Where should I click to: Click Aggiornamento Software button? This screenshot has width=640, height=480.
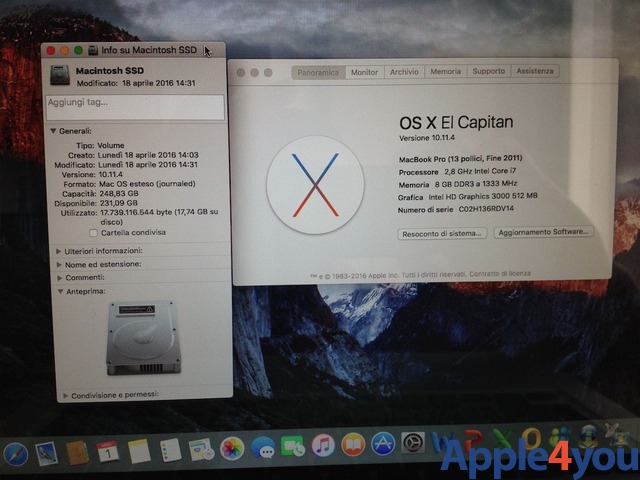tap(543, 232)
